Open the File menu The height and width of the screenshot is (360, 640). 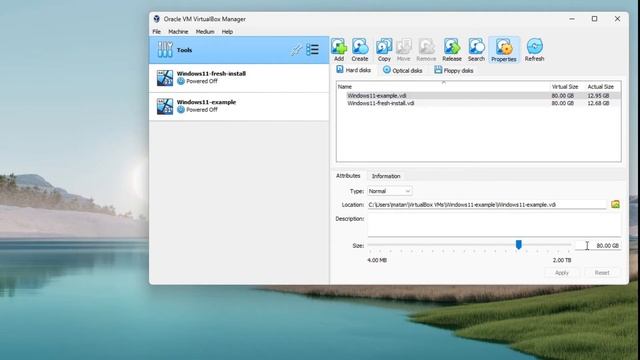pyautogui.click(x=157, y=31)
